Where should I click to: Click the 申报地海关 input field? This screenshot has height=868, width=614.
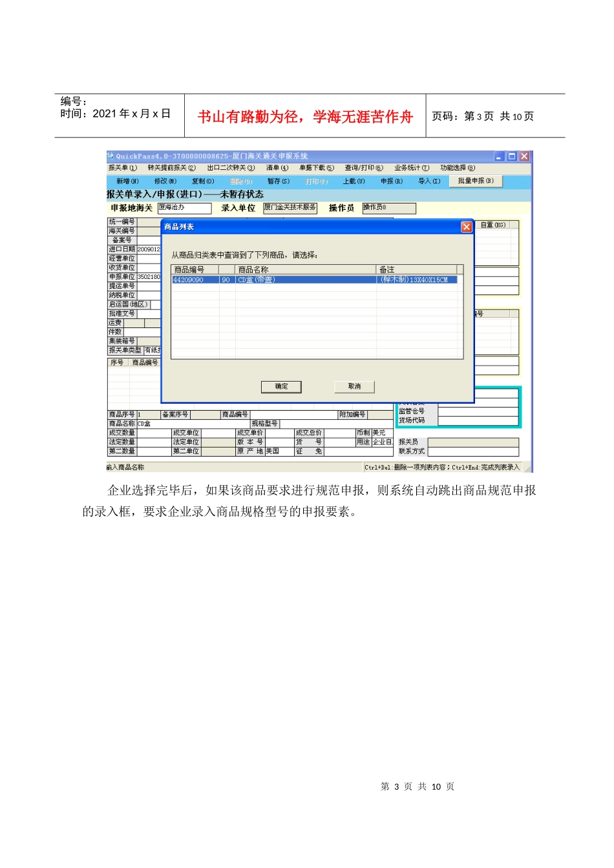pyautogui.click(x=185, y=208)
